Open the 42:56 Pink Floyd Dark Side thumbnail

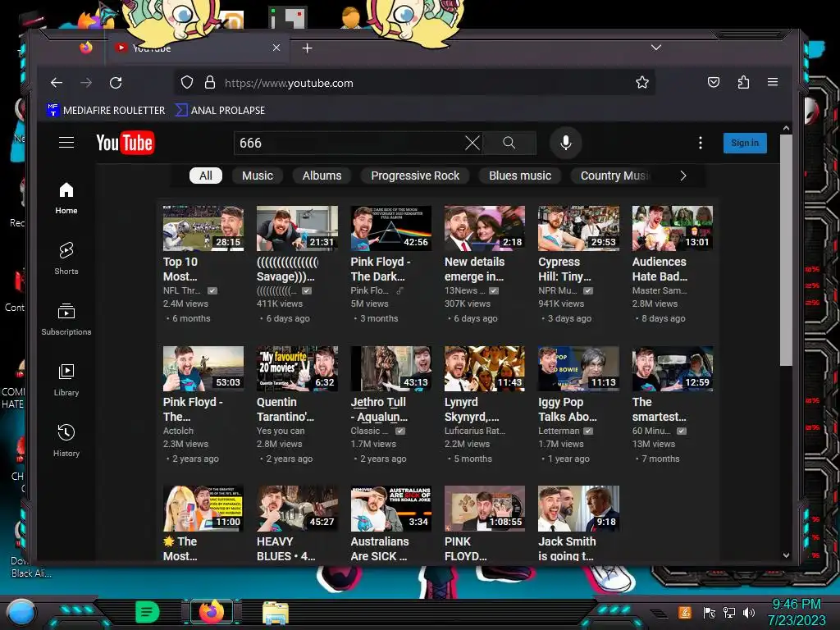391,228
